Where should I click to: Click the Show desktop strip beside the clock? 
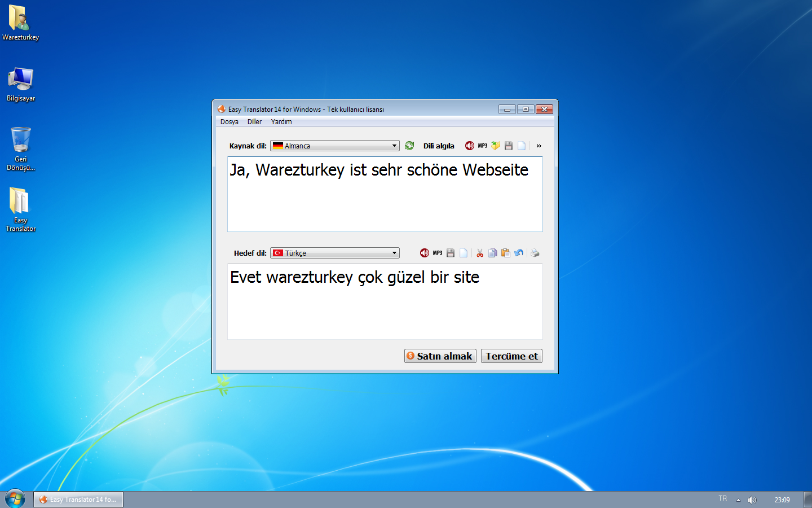[807, 500]
